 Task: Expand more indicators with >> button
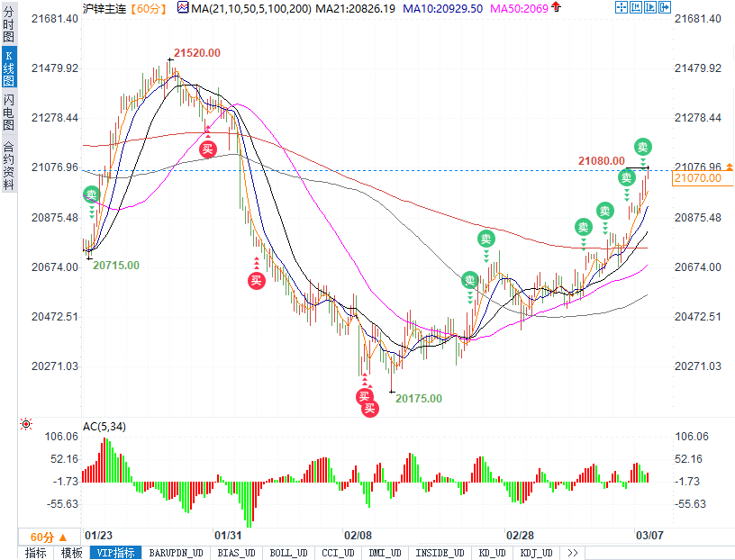pos(572,553)
